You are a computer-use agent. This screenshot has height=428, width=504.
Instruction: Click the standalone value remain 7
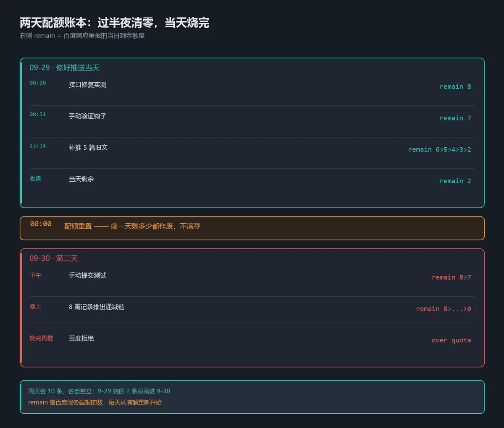pyautogui.click(x=455, y=118)
